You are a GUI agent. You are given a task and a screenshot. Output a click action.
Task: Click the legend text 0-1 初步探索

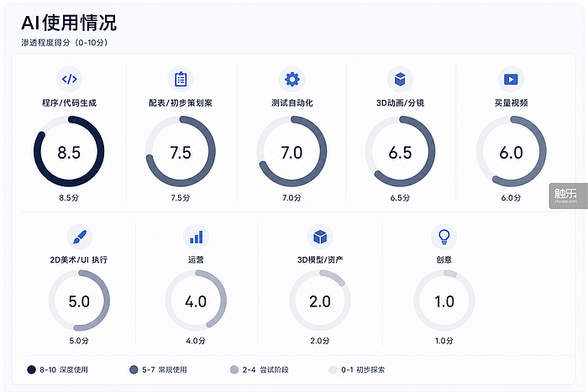tap(363, 370)
